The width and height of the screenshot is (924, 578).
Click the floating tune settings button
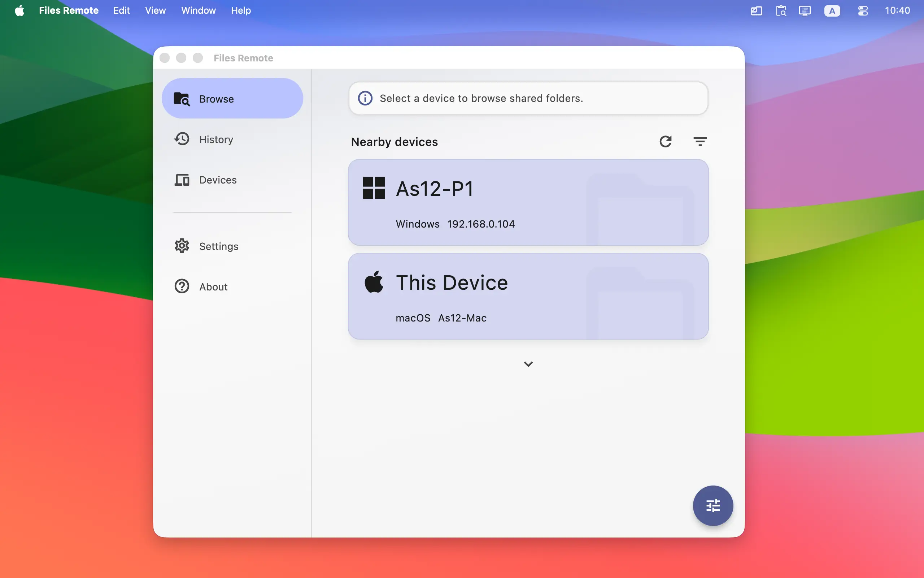tap(713, 506)
